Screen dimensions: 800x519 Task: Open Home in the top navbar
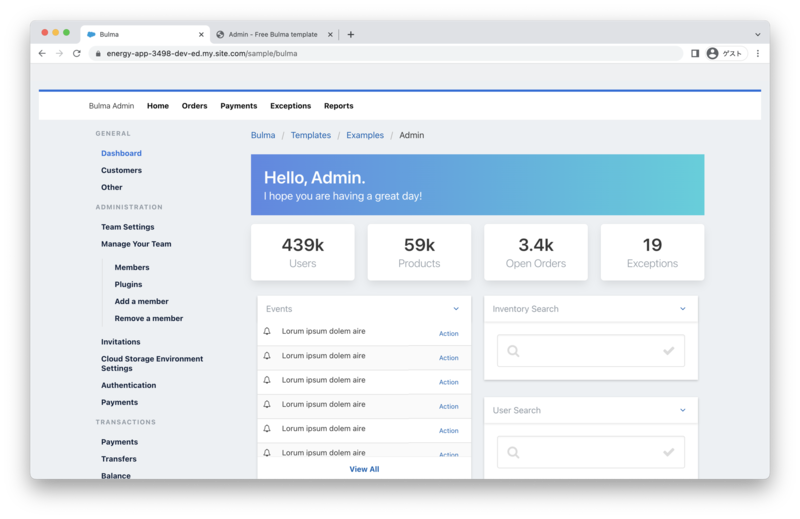click(158, 106)
